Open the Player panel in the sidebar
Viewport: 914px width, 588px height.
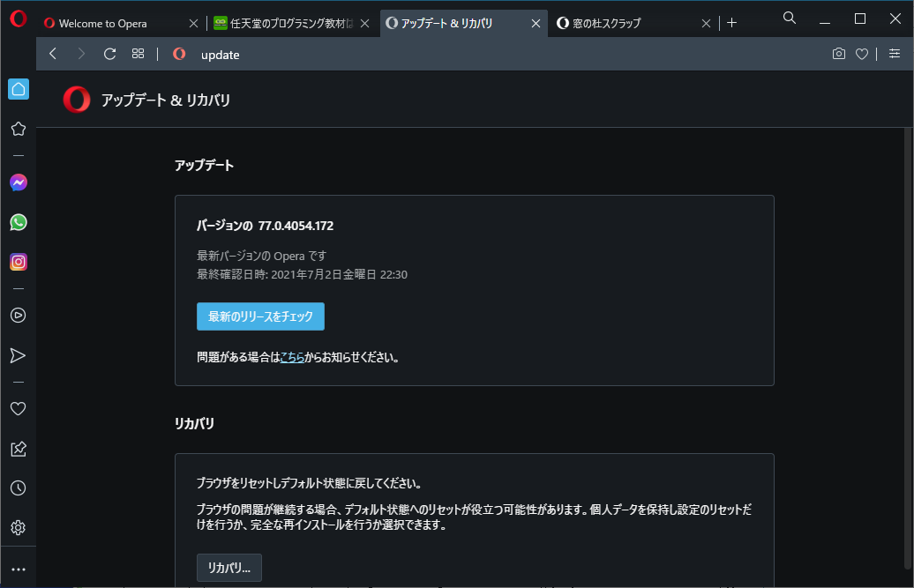(x=18, y=315)
